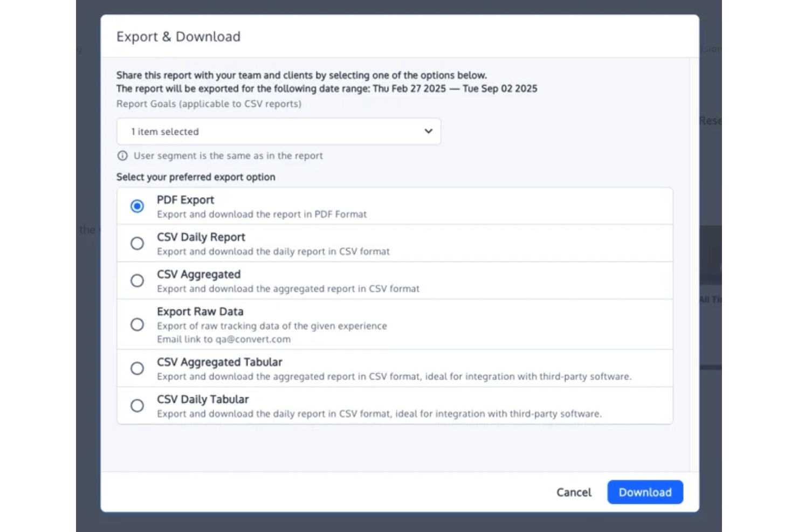The image size is (798, 532).
Task: Select the CSV Aggregated radio button
Action: (x=137, y=281)
